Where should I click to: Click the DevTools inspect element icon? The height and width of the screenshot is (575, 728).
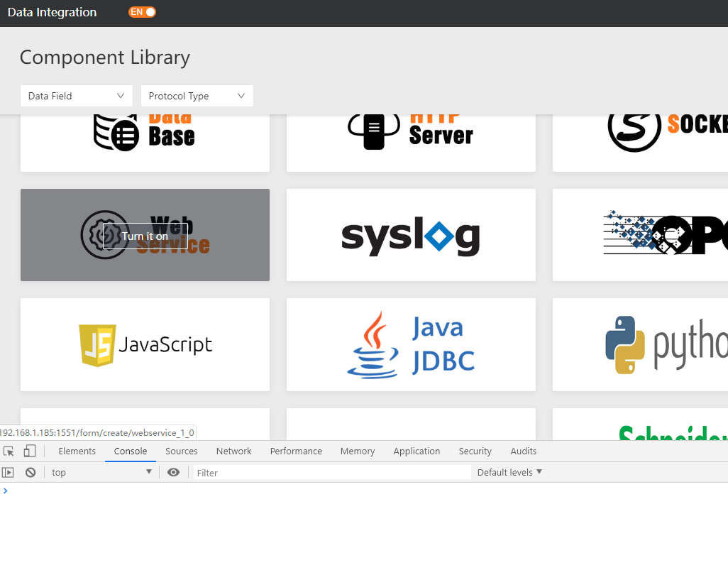pyautogui.click(x=9, y=451)
